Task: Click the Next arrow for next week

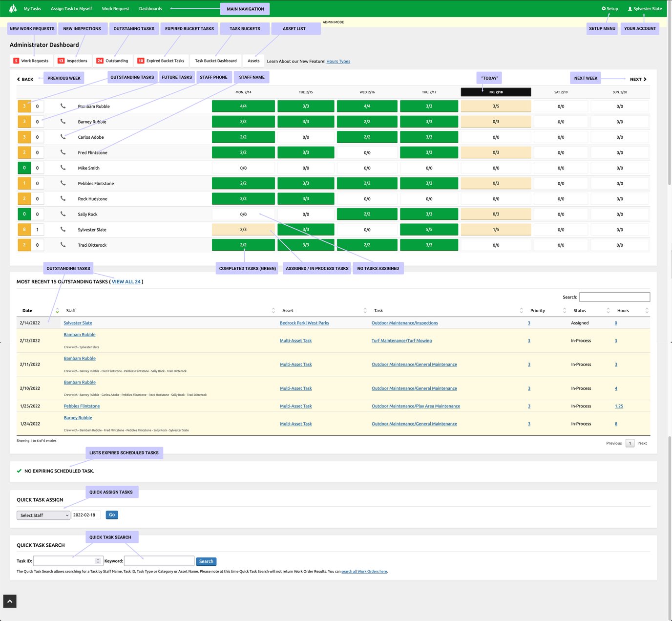Action: coord(644,79)
